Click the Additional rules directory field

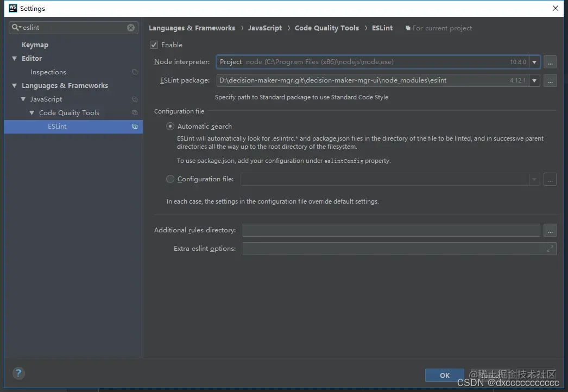click(391, 230)
